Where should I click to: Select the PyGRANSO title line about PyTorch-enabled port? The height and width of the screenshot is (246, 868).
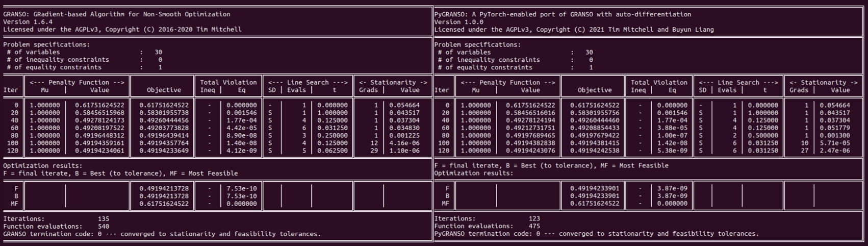point(563,14)
